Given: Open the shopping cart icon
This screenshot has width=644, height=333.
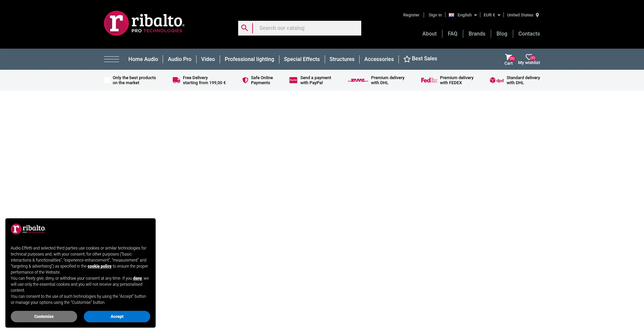Looking at the screenshot, I should tap(508, 57).
